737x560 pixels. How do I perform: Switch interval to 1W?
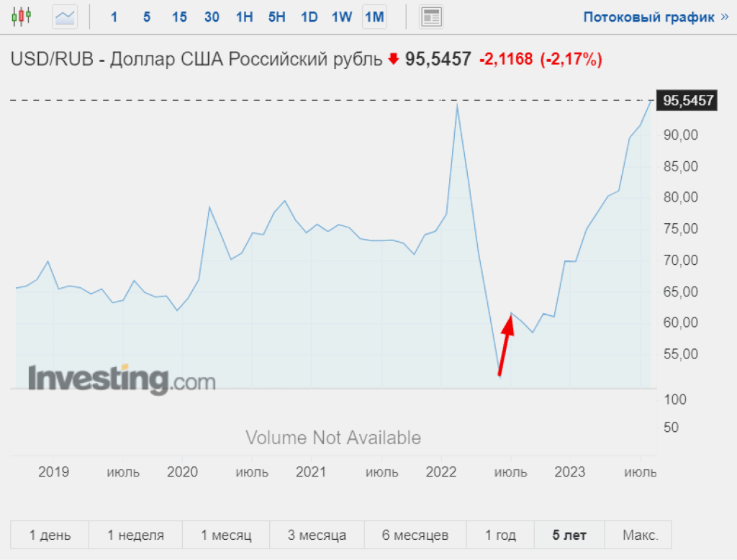pos(341,17)
